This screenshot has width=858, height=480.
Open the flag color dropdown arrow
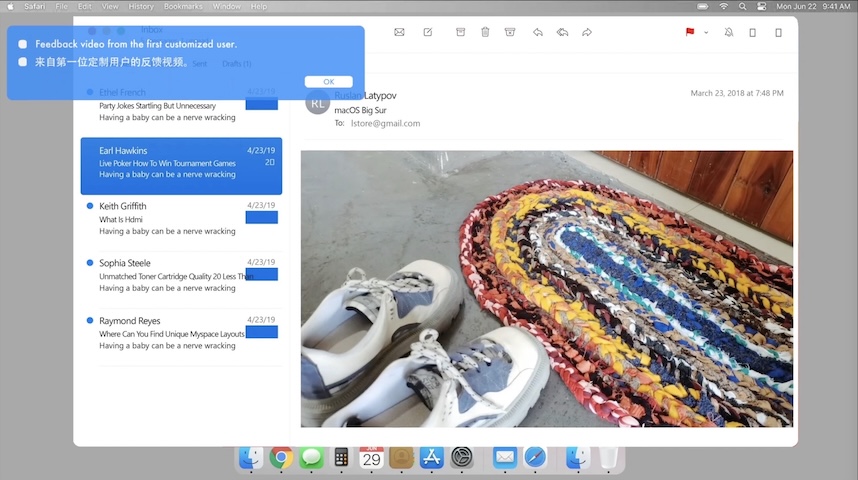click(x=706, y=33)
